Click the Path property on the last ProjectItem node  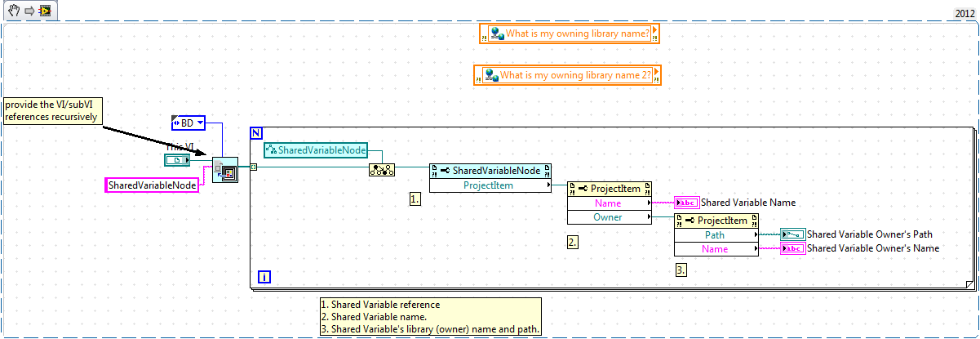coord(715,234)
